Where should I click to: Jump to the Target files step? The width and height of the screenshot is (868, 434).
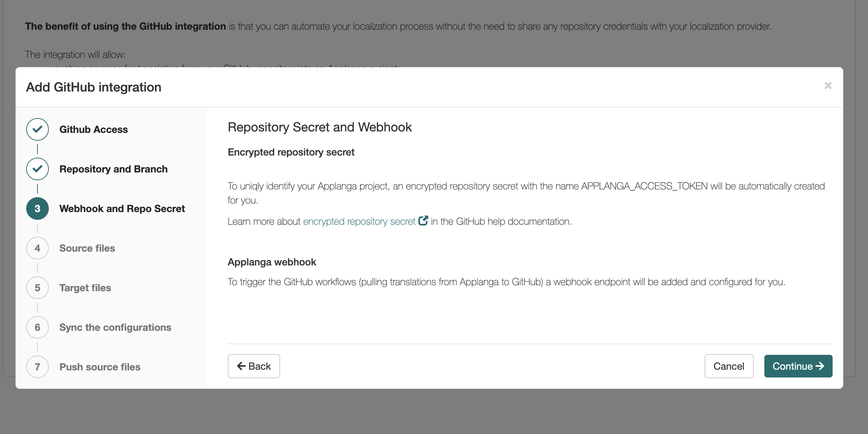pos(85,288)
